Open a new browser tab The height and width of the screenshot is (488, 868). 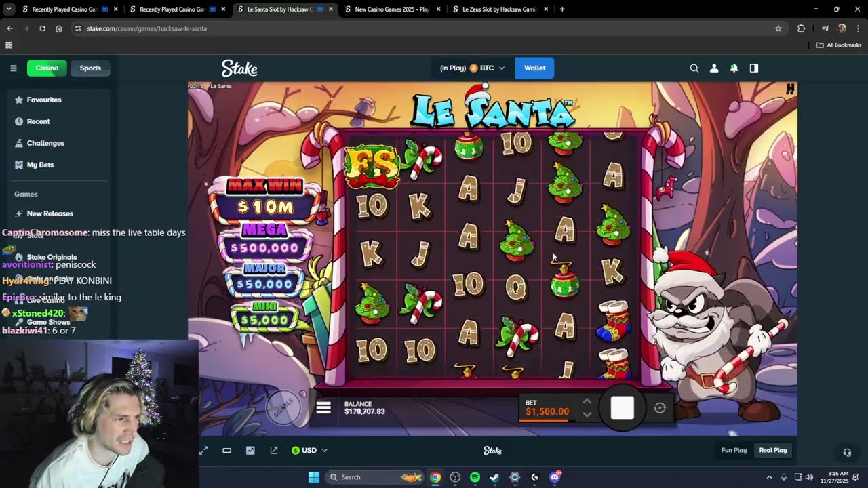point(562,9)
